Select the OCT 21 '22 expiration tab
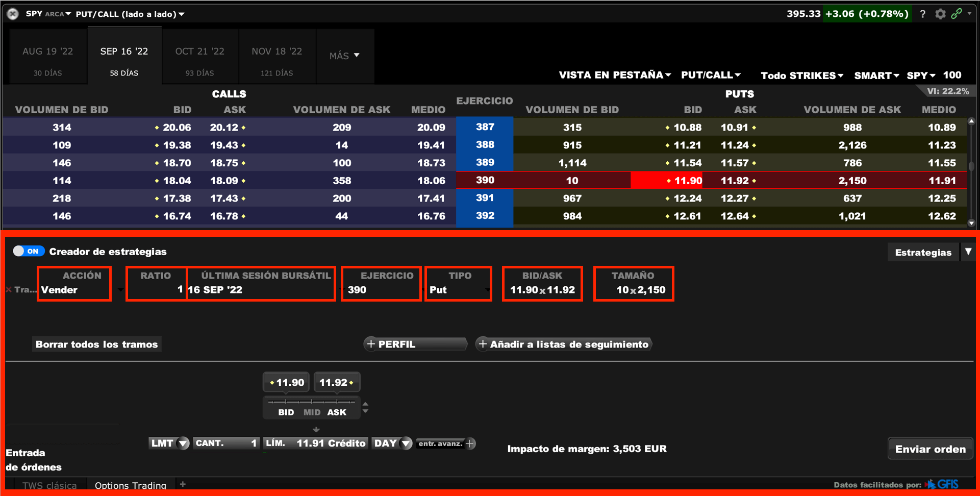The image size is (980, 496). (x=200, y=56)
